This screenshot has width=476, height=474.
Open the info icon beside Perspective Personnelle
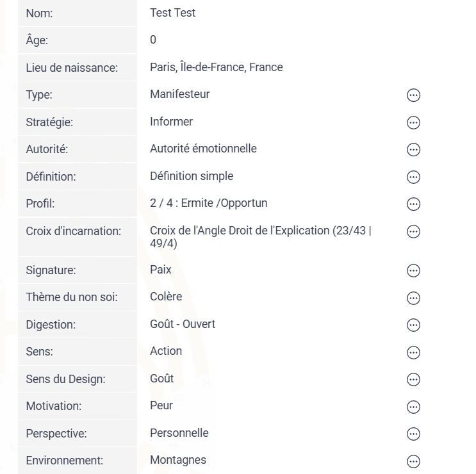413,434
